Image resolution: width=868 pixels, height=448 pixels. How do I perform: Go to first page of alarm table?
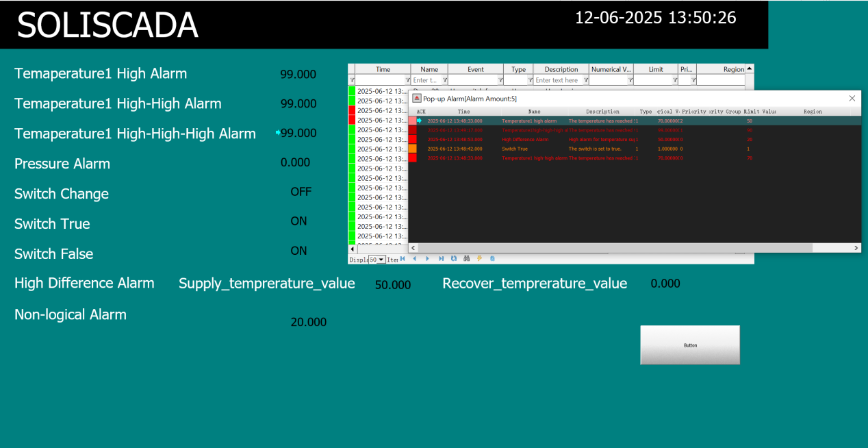403,259
